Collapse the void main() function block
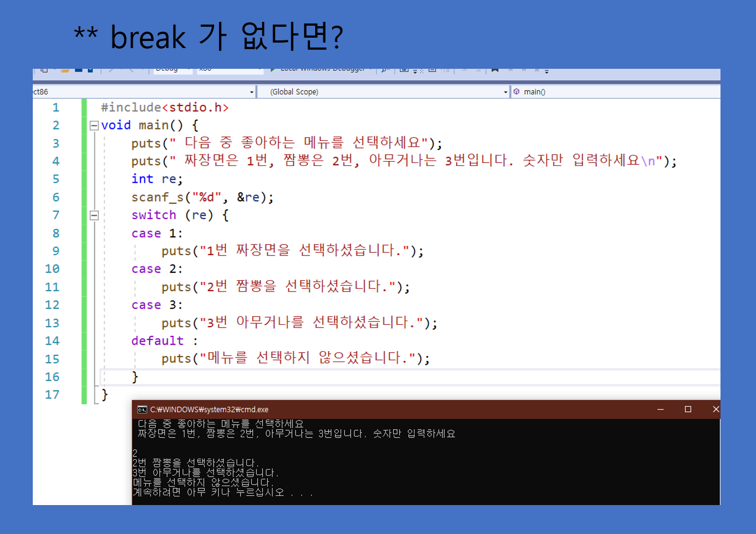 [94, 126]
